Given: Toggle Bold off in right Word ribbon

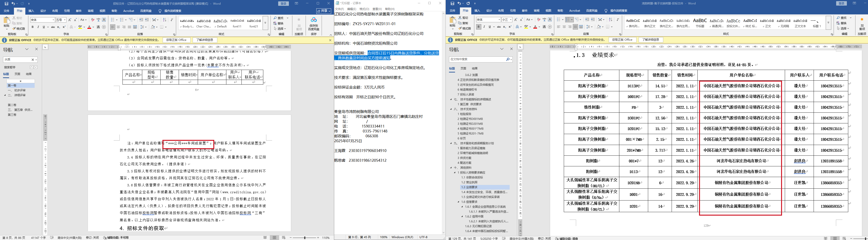Looking at the screenshot, I should click(x=479, y=27).
